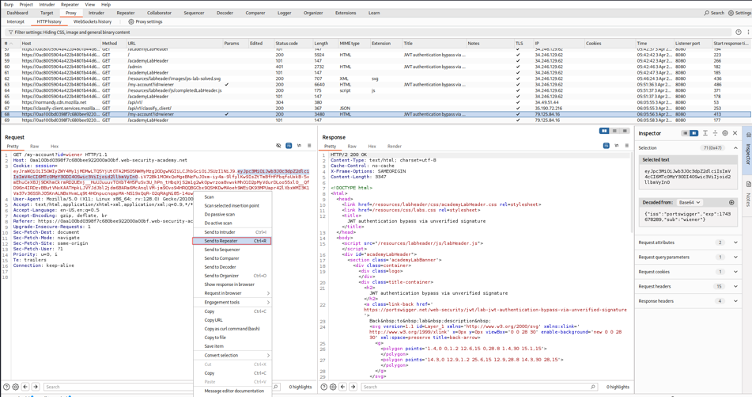Select the side-by-side layout icon
Screen dimensions: 755x400
[x=604, y=131]
